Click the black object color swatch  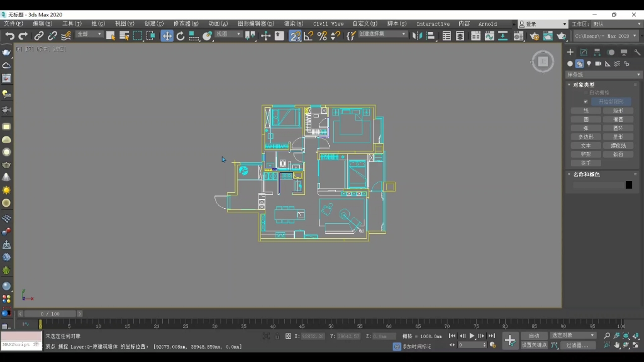pyautogui.click(x=629, y=185)
